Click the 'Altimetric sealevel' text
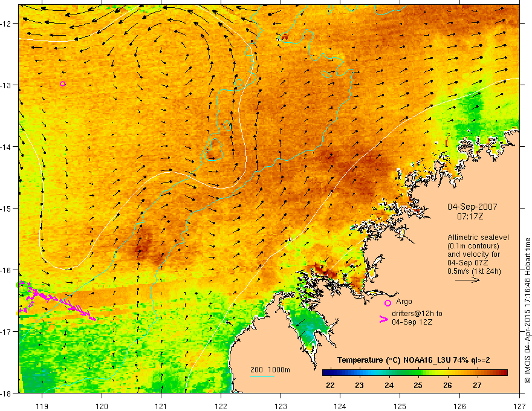Screen dimensions: 532x411 click(x=478, y=238)
